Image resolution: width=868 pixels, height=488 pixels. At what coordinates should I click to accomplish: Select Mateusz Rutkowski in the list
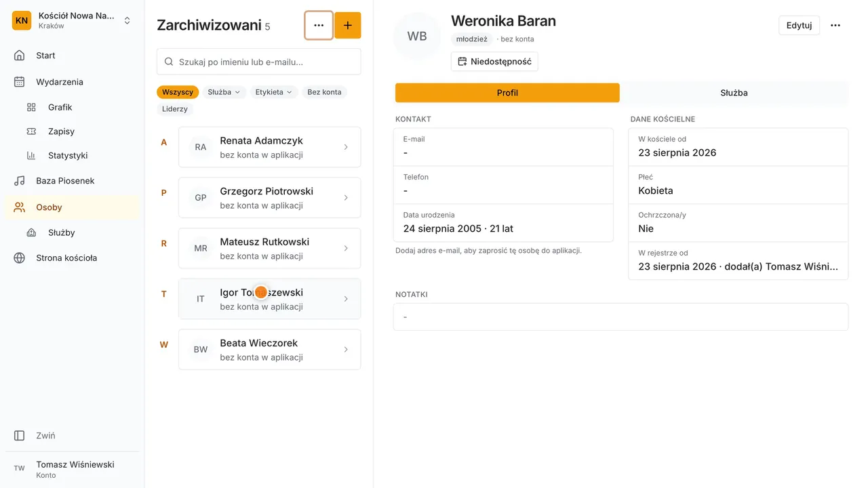[x=269, y=248]
